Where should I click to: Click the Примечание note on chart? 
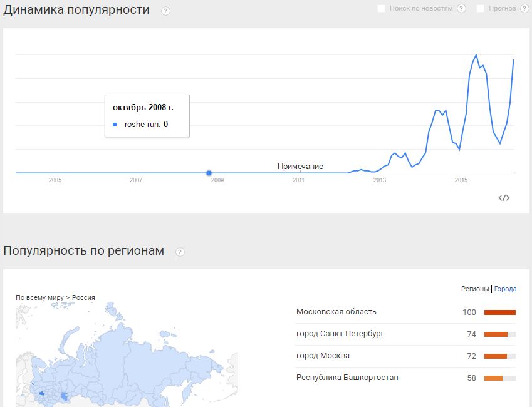click(x=300, y=166)
